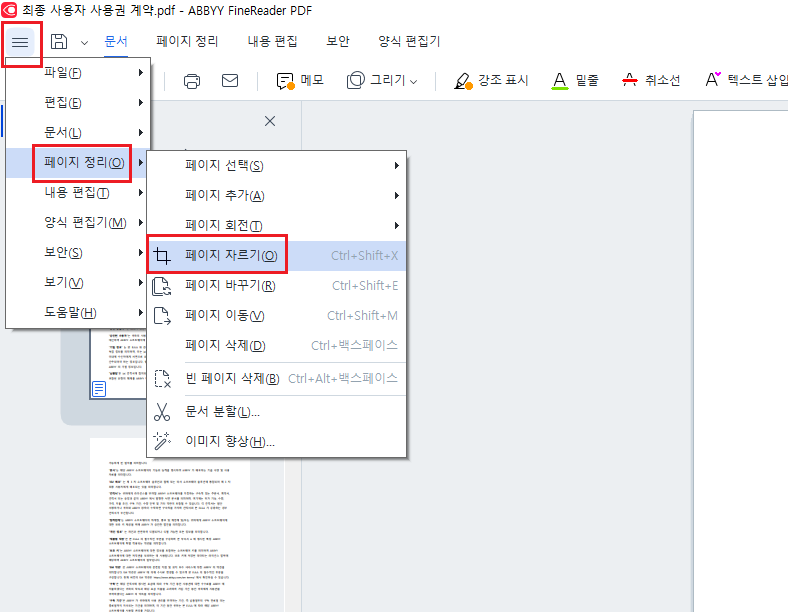Open the 내용 편집(T) menu entry
788x612 pixels.
78,193
